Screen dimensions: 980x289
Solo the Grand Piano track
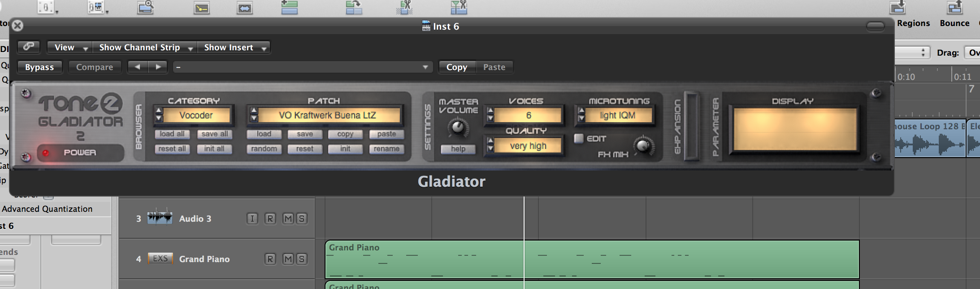click(x=302, y=259)
